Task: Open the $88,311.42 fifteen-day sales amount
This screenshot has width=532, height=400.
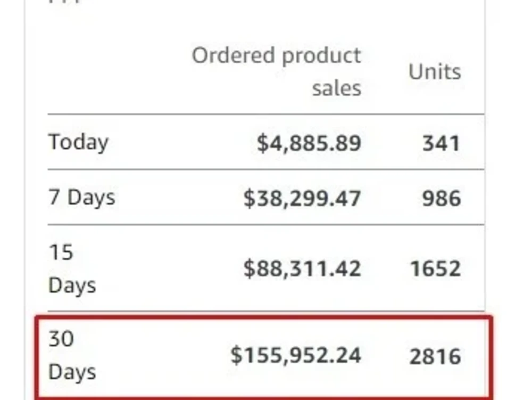Action: (302, 268)
